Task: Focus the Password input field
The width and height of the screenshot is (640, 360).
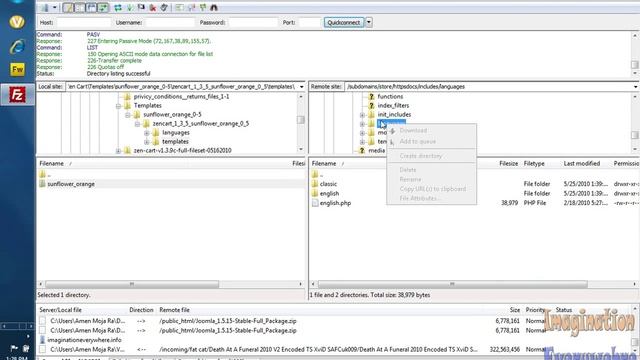Action: [x=253, y=22]
